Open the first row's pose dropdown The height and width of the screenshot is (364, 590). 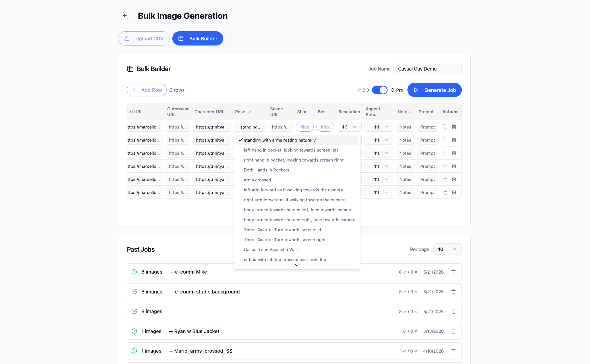click(250, 127)
